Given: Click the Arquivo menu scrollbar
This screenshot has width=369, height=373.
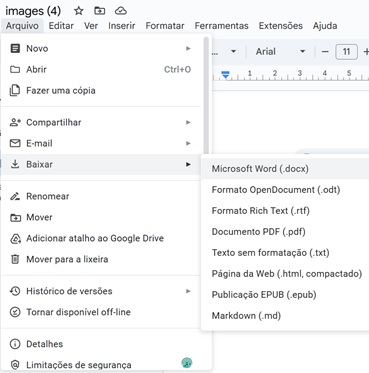Looking at the screenshot, I should coord(206,95).
